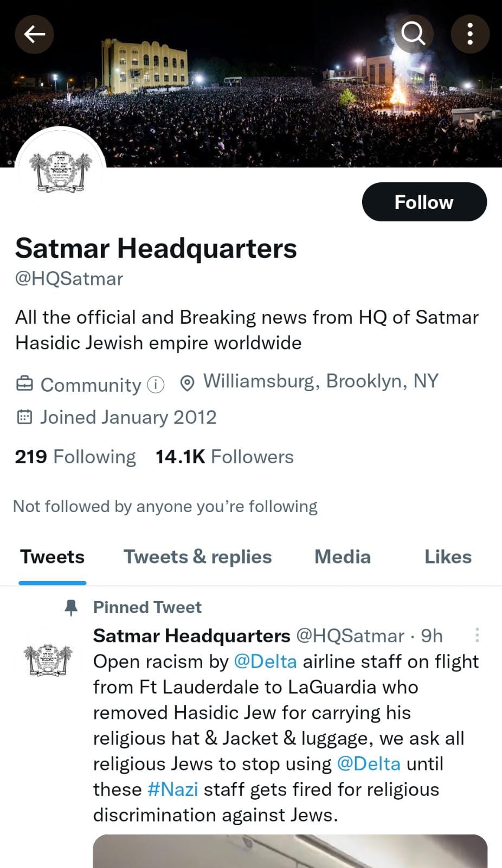Follow the Satmar Headquarters account
The image size is (502, 868).
[424, 202]
